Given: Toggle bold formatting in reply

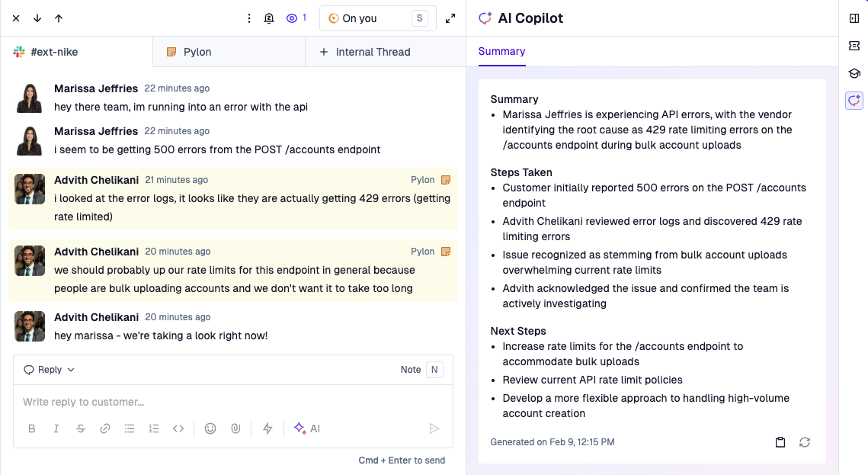Looking at the screenshot, I should pos(31,428).
